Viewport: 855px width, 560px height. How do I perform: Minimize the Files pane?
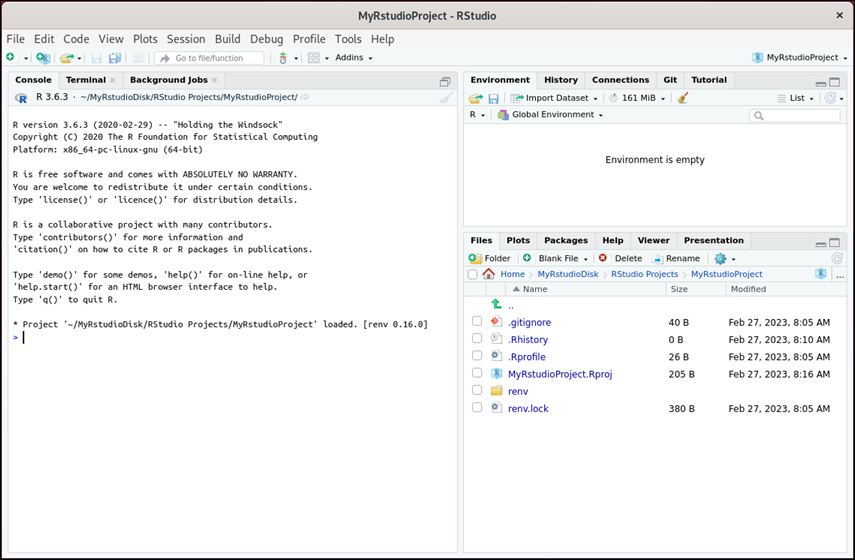point(821,243)
